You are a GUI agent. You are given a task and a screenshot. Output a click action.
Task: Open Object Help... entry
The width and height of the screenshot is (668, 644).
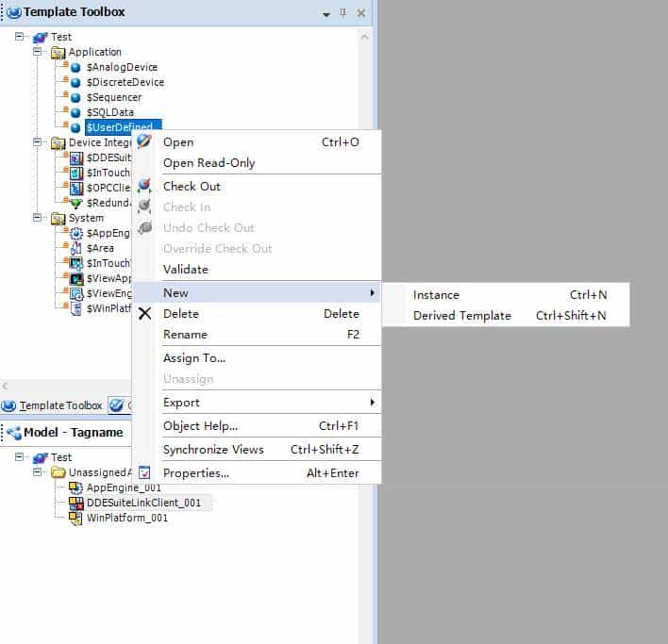pyautogui.click(x=258, y=426)
